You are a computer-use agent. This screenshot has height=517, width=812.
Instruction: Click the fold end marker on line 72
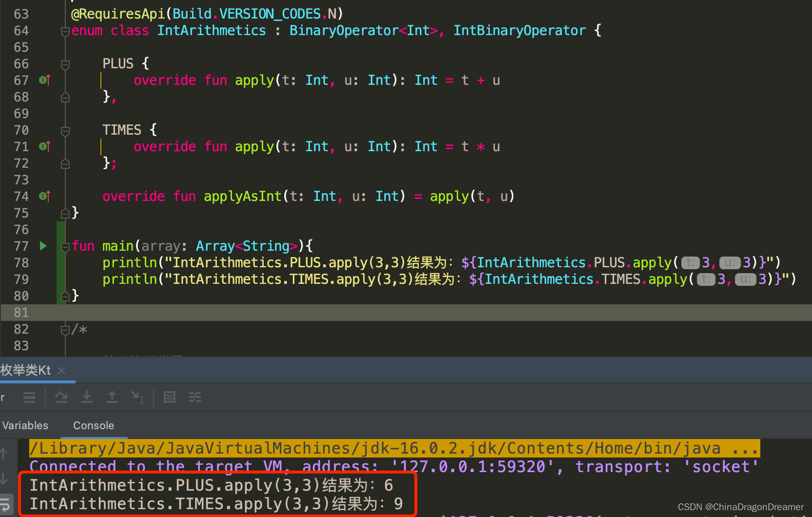point(65,163)
